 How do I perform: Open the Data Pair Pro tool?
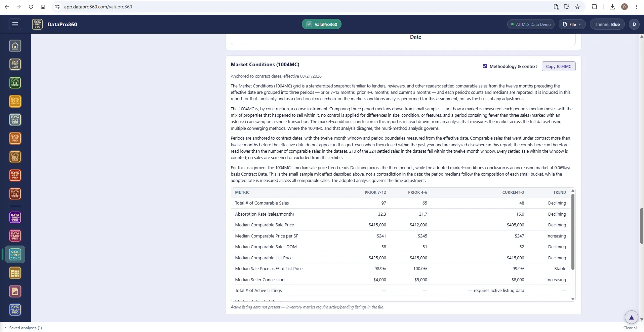coord(15,101)
